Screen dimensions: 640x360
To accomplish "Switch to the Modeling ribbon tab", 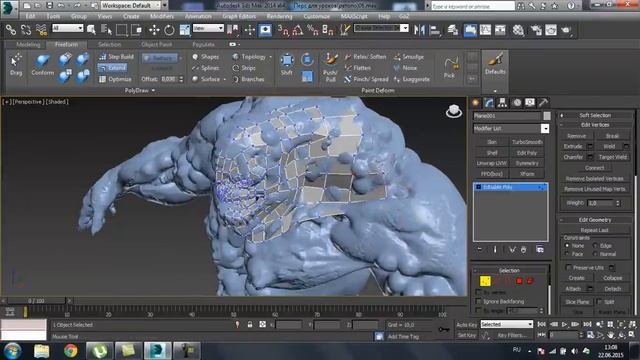I will (x=28, y=44).
